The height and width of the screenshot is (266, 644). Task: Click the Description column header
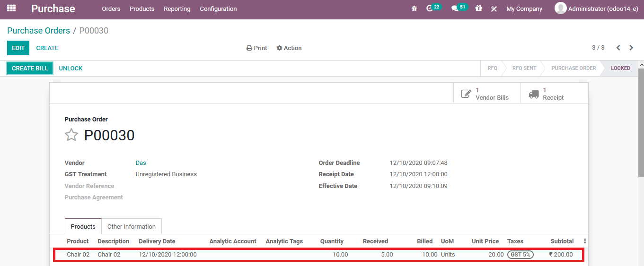point(113,241)
